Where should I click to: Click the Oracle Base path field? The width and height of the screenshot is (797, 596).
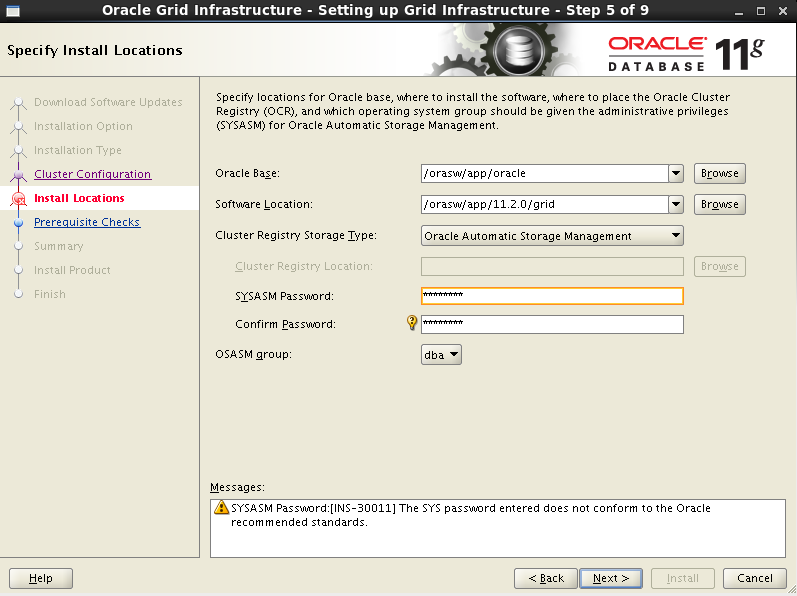pyautogui.click(x=544, y=173)
